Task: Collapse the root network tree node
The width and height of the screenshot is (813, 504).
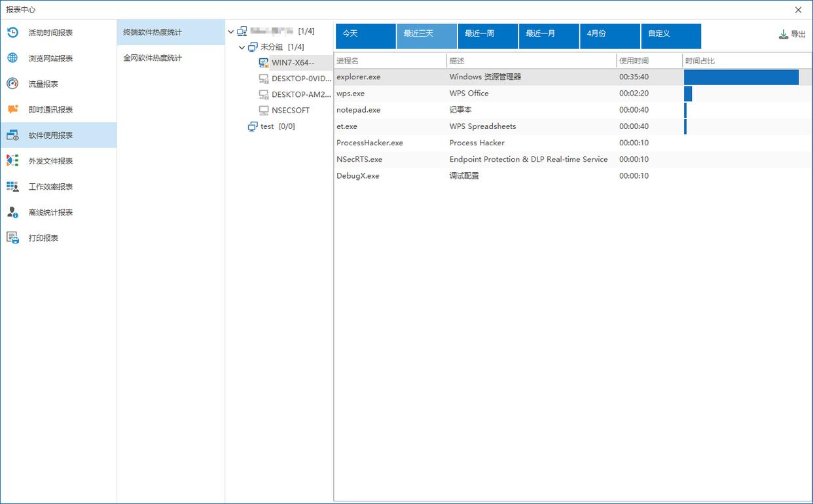Action: (230, 31)
